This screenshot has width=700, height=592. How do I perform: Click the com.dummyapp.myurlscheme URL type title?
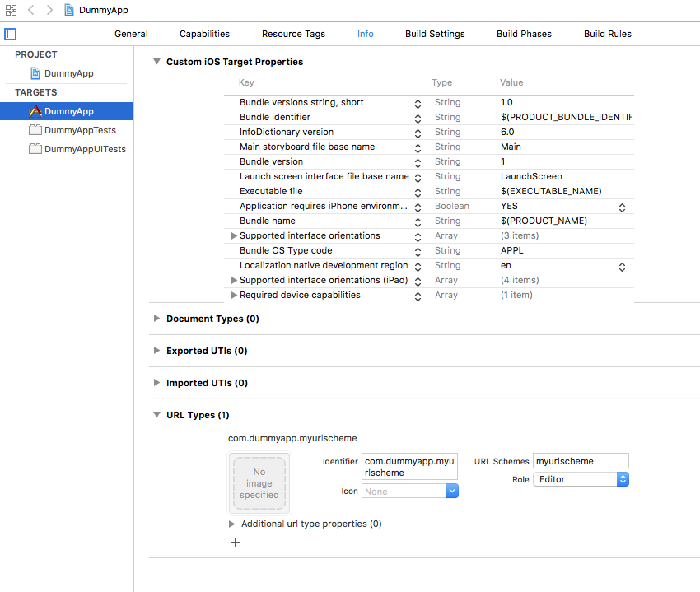[292, 438]
